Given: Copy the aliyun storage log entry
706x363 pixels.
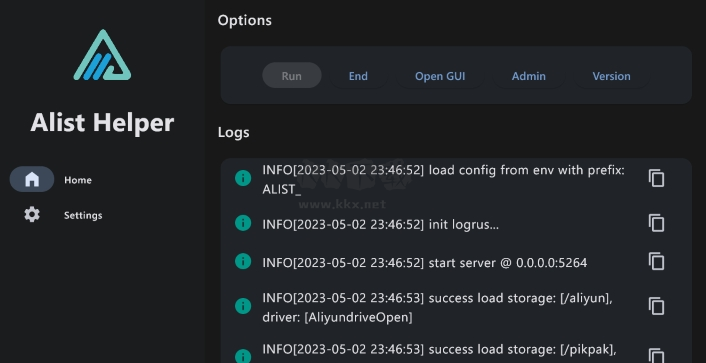Looking at the screenshot, I should pos(656,306).
